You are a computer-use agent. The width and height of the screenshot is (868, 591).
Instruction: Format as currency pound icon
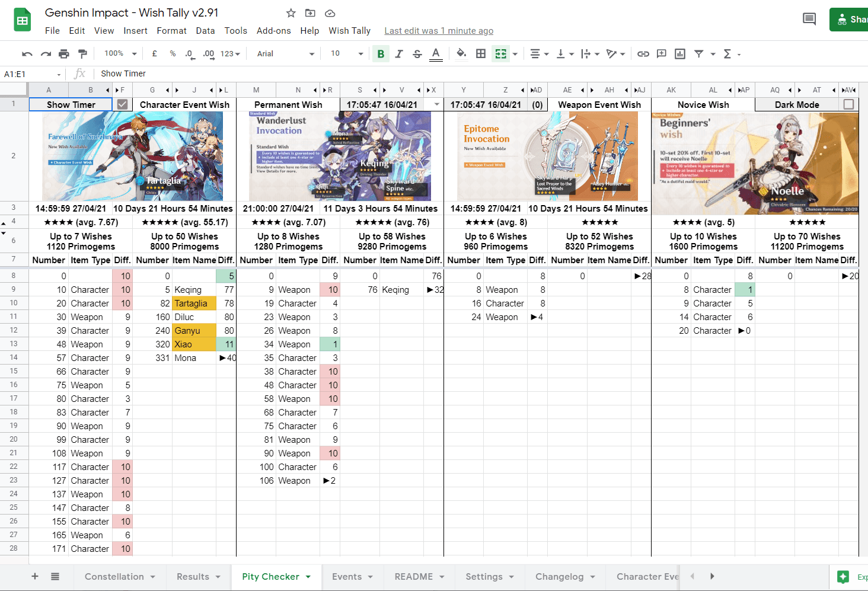(x=155, y=53)
